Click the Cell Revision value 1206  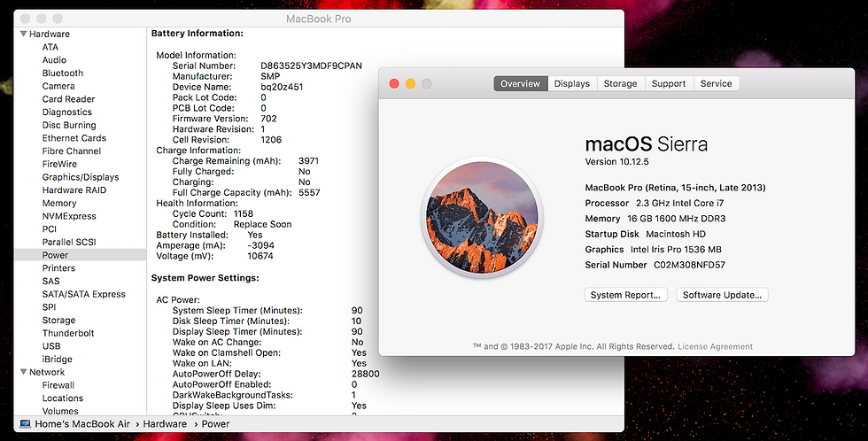(271, 140)
